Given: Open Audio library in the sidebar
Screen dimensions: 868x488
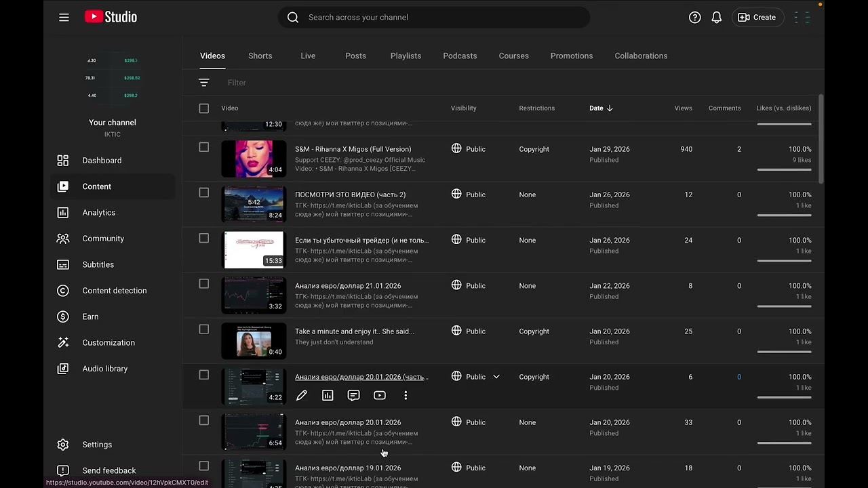Looking at the screenshot, I should 112,369.
